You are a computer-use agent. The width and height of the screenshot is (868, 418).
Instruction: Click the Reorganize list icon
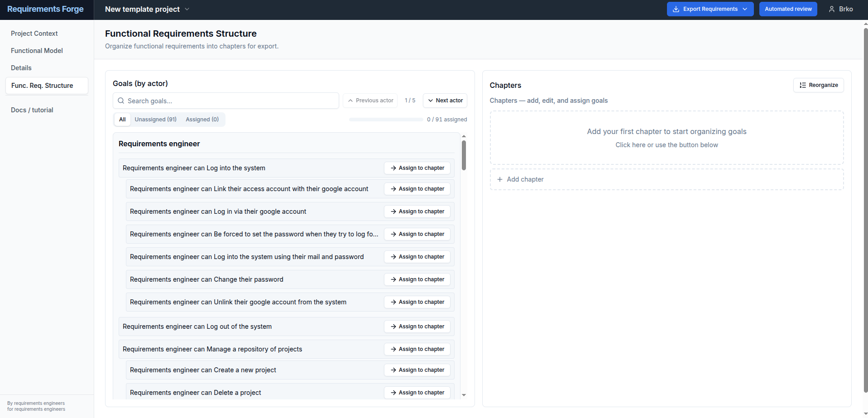(x=803, y=85)
